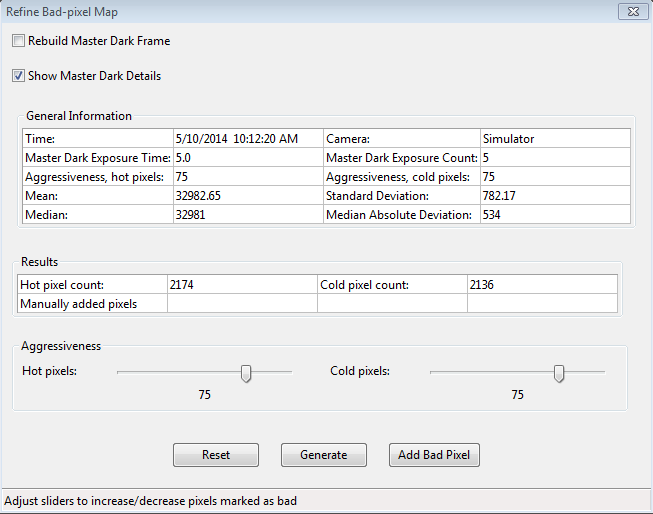Viewport: 653px width, 514px height.
Task: Click the status bar hint text
Action: pos(151,501)
